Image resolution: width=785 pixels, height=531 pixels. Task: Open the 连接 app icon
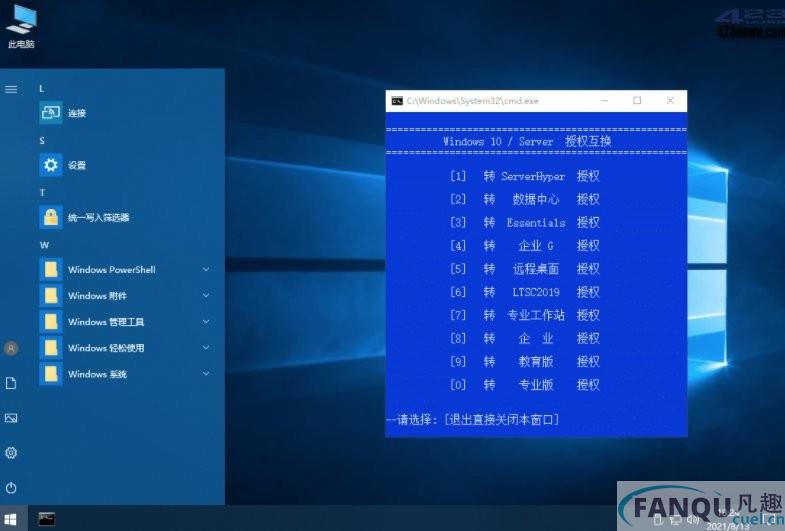[x=51, y=113]
